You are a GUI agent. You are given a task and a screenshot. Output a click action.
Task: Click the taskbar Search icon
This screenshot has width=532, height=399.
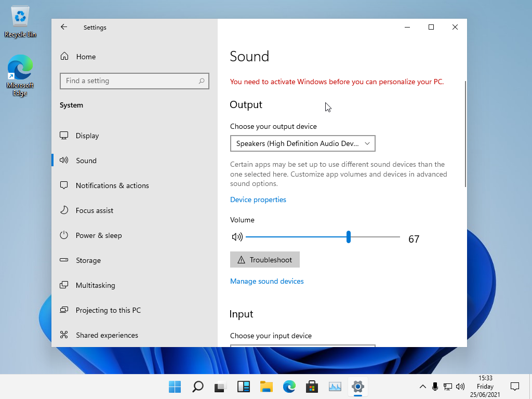tap(198, 387)
